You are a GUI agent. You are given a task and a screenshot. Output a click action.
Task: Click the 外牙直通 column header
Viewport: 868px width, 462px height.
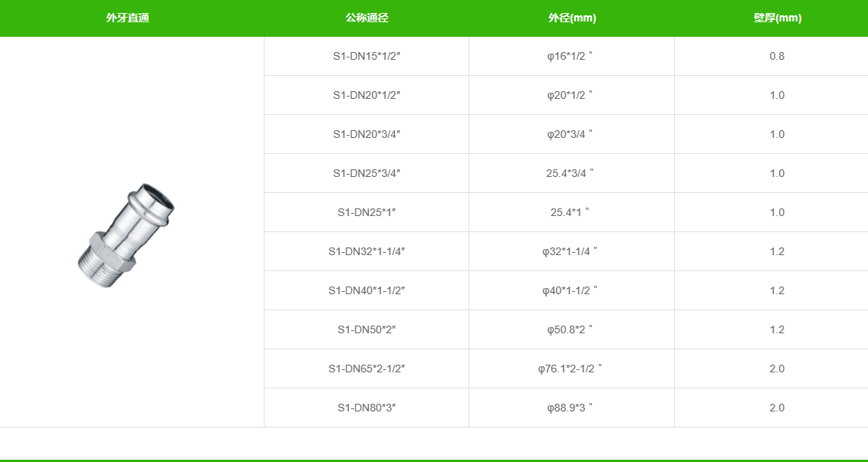click(127, 18)
